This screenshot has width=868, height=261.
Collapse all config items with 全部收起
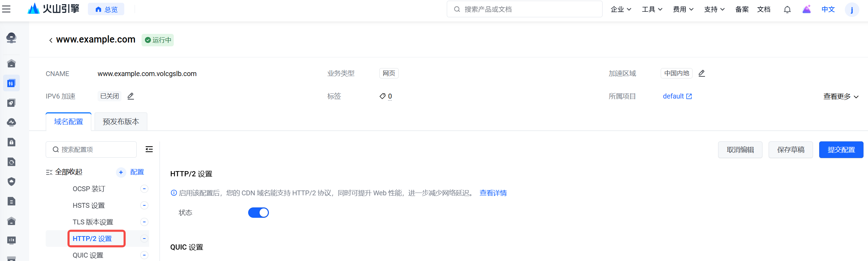pos(64,172)
